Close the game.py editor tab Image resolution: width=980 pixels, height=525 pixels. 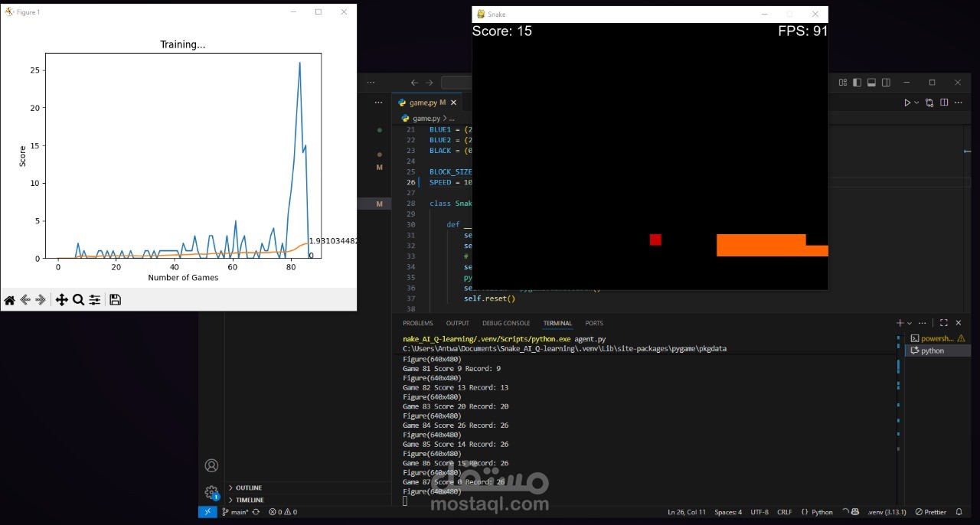point(453,103)
